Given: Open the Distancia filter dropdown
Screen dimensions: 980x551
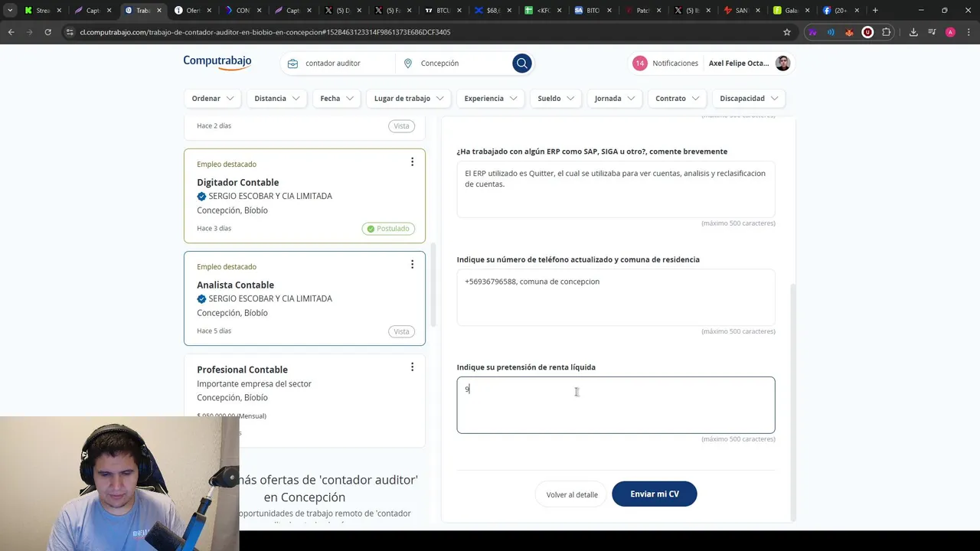Looking at the screenshot, I should (x=277, y=99).
